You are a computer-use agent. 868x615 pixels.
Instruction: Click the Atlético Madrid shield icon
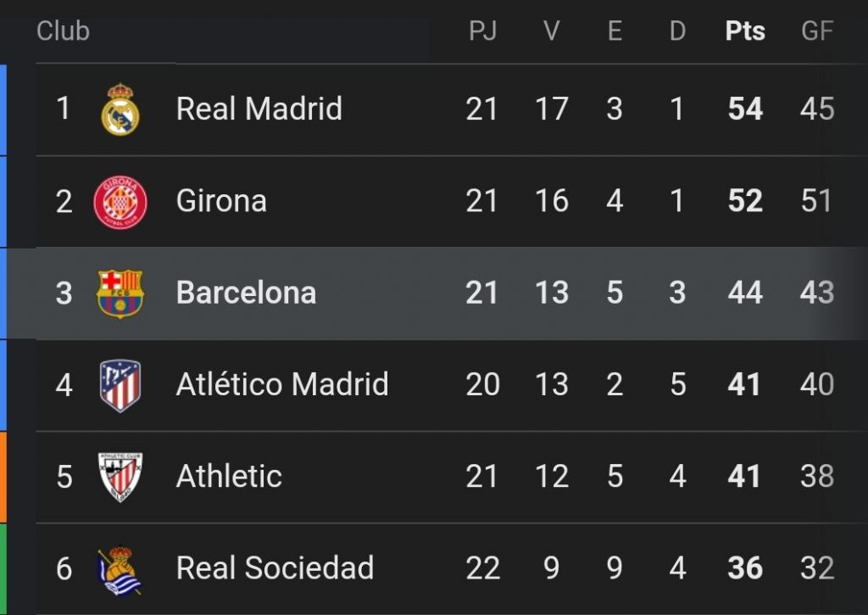(x=120, y=386)
